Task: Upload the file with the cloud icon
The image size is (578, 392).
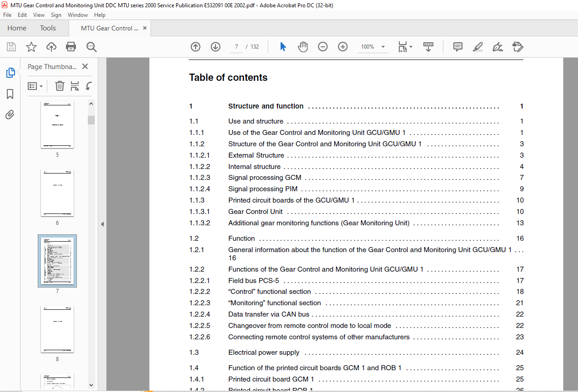Action: tap(51, 47)
